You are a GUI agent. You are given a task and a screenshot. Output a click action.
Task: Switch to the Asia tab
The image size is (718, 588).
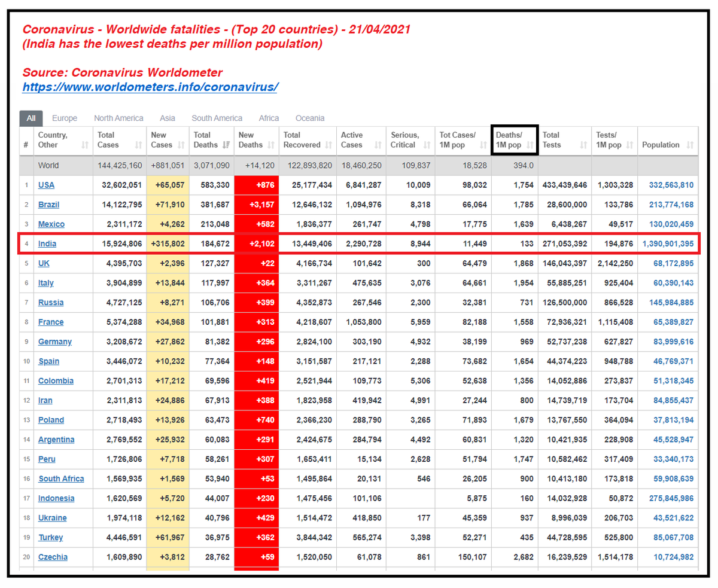click(168, 118)
